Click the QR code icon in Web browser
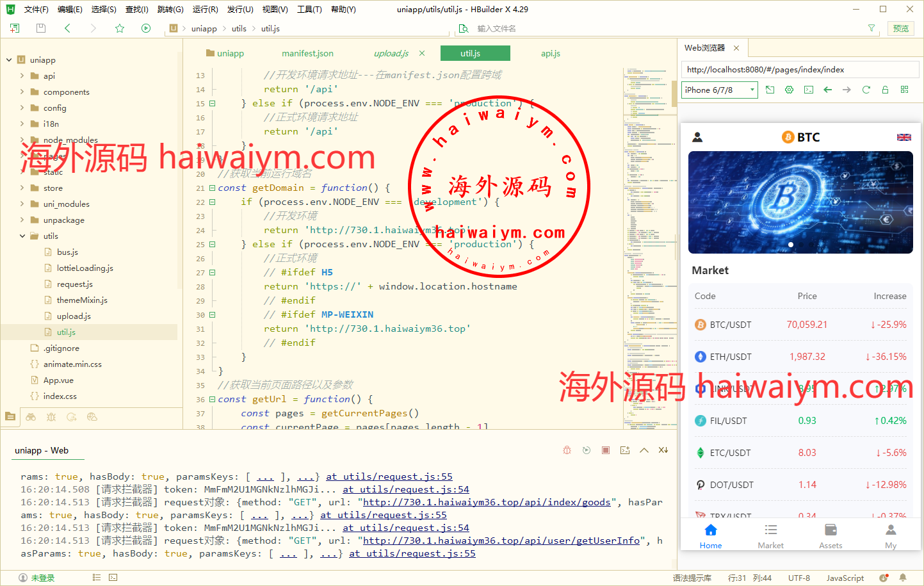 click(905, 90)
